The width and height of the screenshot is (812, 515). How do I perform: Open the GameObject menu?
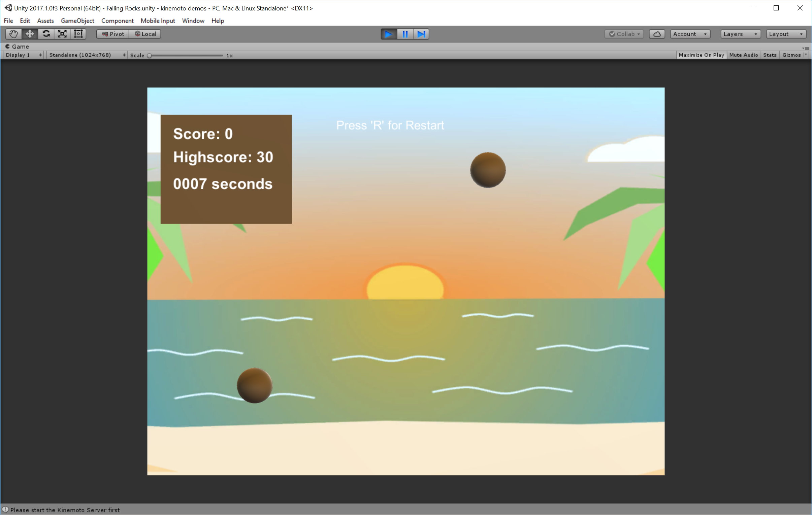[x=77, y=21]
